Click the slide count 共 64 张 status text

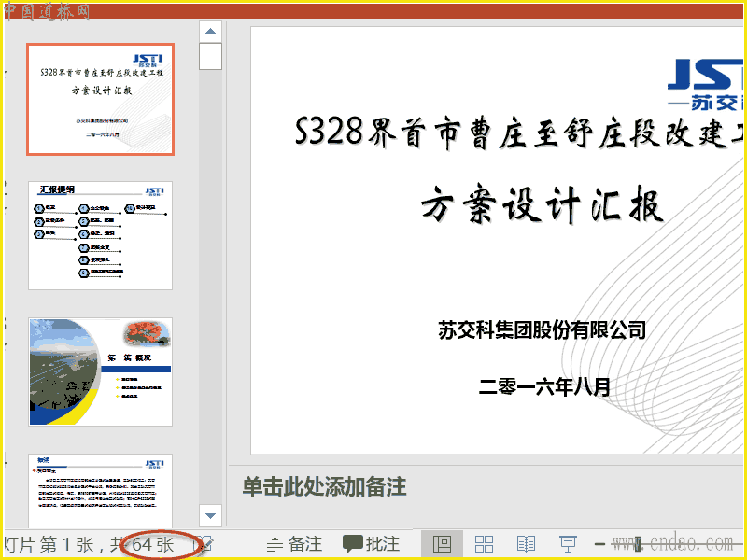[x=142, y=544]
